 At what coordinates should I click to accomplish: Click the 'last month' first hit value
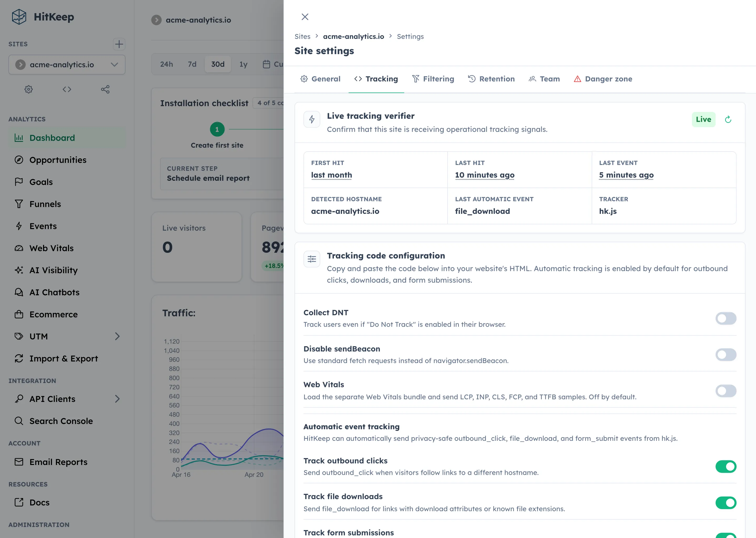331,175
